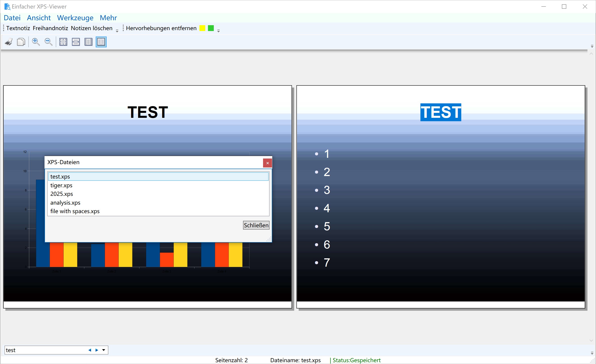Screen dimensions: 596x364
Task: Open the Datei menu
Action: coord(12,18)
